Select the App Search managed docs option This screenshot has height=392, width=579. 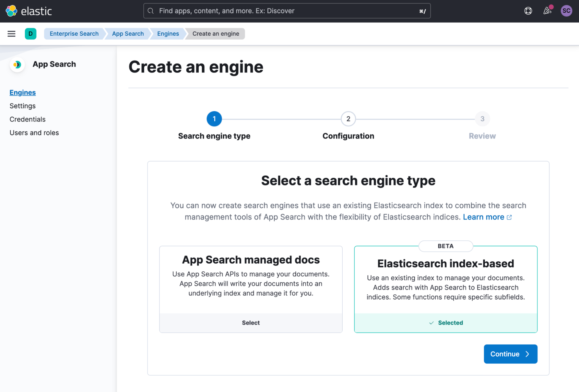251,322
